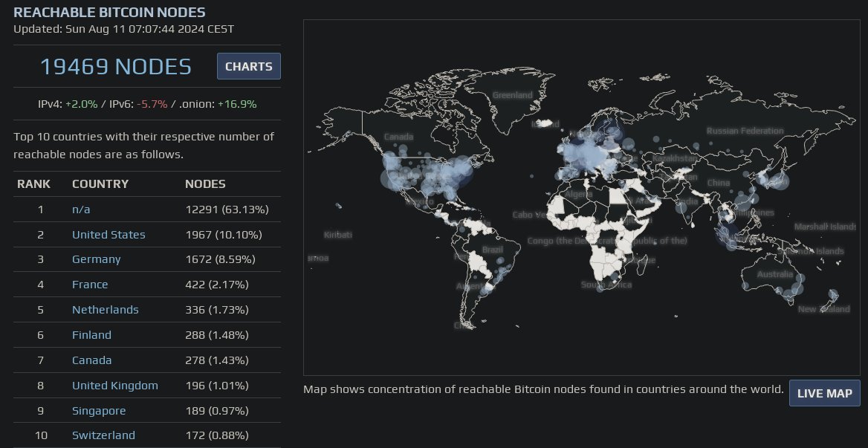
Task: Open the Germany country link
Action: click(97, 259)
